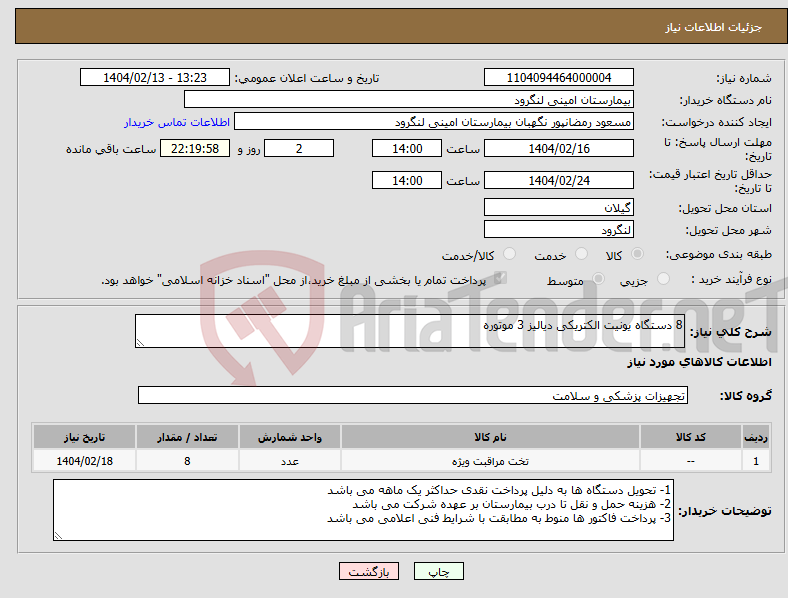This screenshot has height=598, width=788.
Task: Click the remaining time field 22:19:58
Action: click(195, 148)
